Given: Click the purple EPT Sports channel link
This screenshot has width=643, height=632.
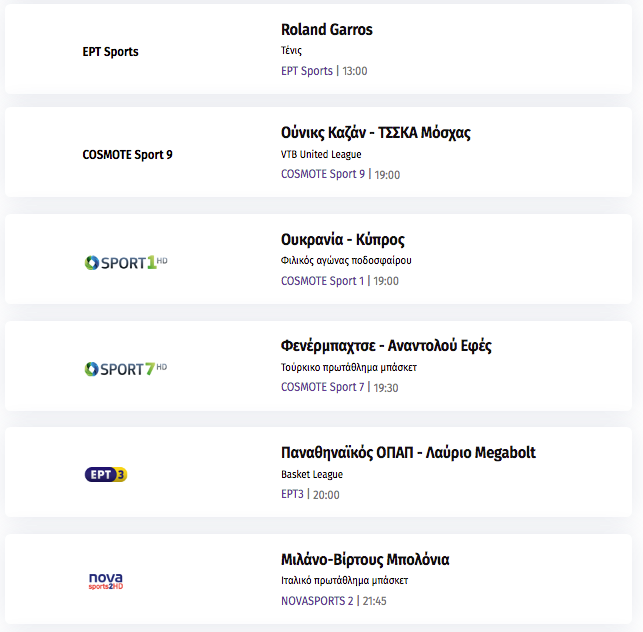Looking at the screenshot, I should (x=307, y=71).
